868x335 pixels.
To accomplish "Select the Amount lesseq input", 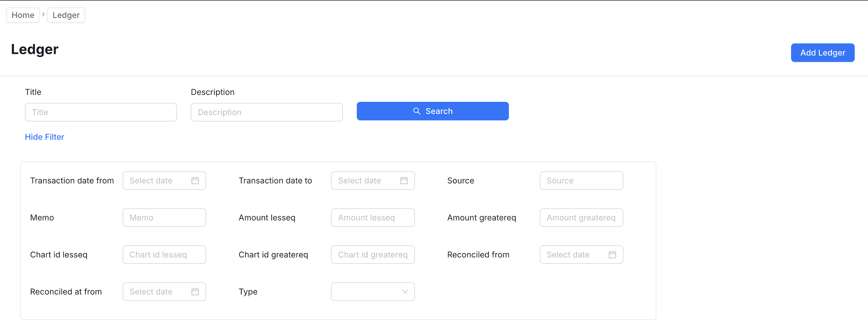I will (x=373, y=217).
